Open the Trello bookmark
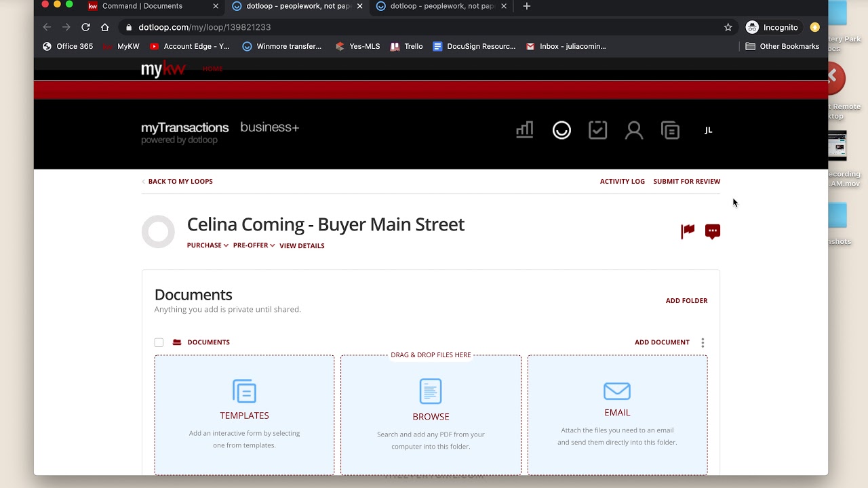868x488 pixels. [406, 46]
